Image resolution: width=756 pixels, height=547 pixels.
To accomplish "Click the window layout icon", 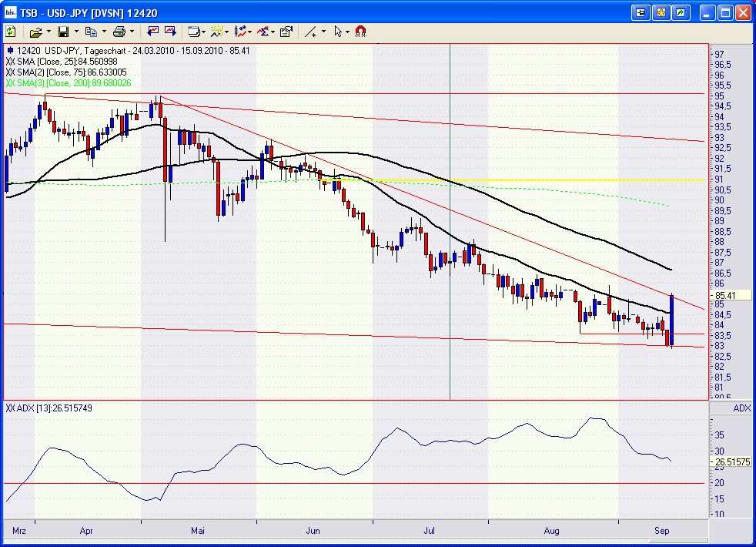I will tap(193, 32).
